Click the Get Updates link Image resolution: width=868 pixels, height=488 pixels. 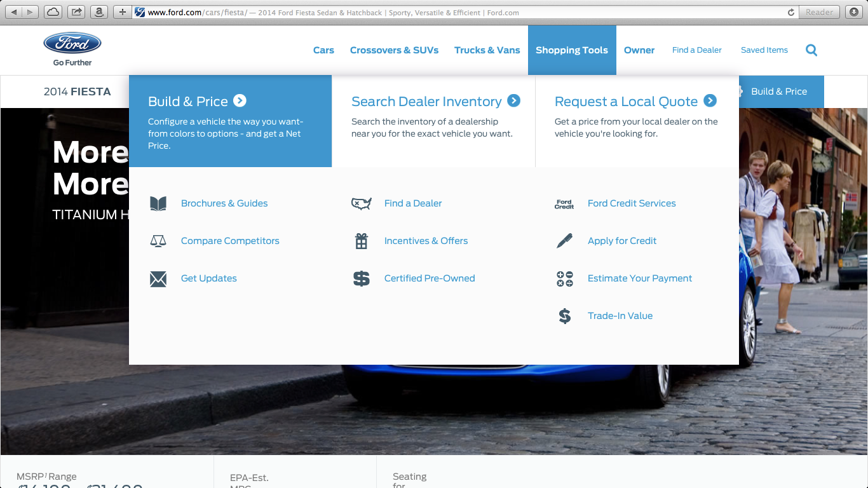coord(209,278)
